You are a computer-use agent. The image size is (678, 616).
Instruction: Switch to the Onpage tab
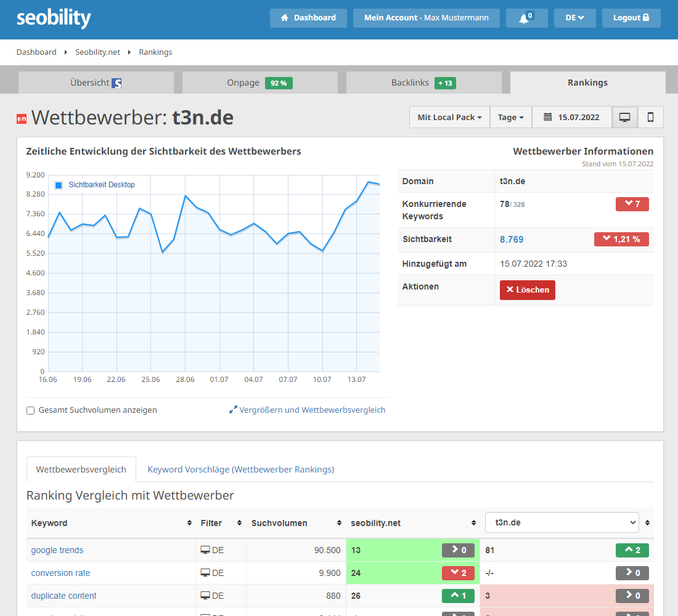point(260,83)
